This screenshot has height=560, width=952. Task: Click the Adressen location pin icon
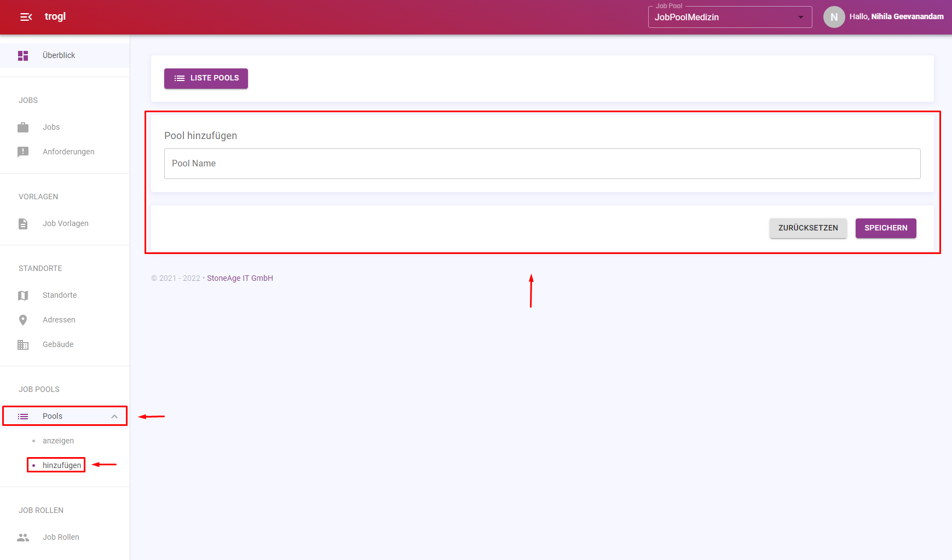pos(23,320)
